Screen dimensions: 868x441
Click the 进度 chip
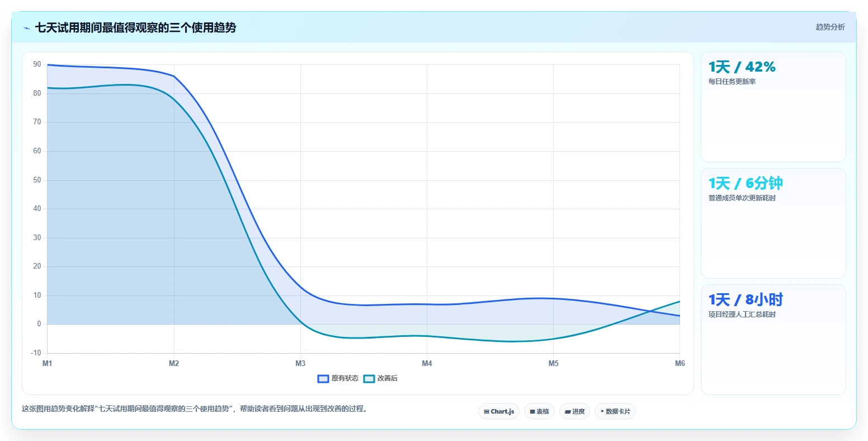[x=574, y=411]
